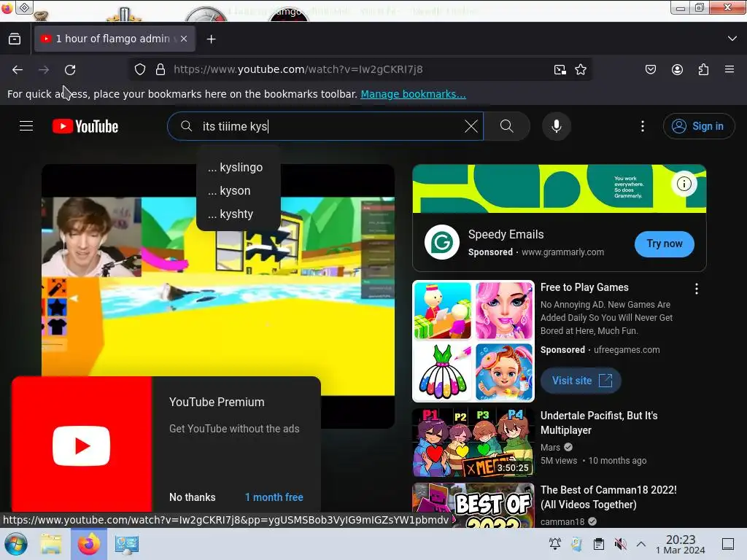Open 'The Best of Camman18 2022!' title
The height and width of the screenshot is (560, 747).
[x=608, y=497]
